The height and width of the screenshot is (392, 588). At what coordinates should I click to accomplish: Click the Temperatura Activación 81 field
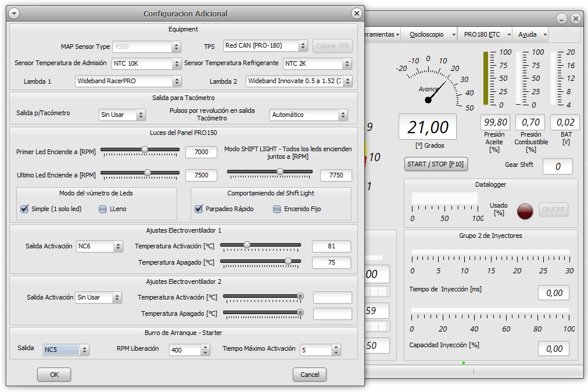[332, 247]
